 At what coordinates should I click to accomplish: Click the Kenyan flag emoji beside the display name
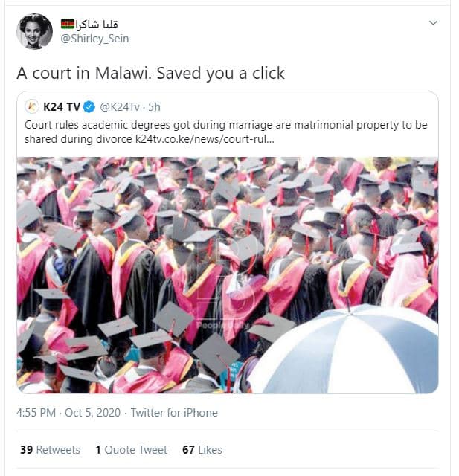click(67, 24)
